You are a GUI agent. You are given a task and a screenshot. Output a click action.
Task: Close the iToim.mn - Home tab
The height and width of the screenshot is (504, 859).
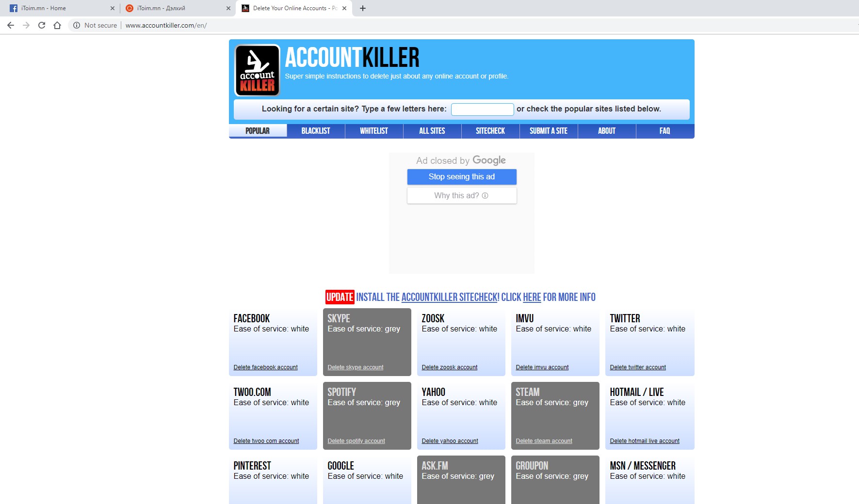coord(113,8)
